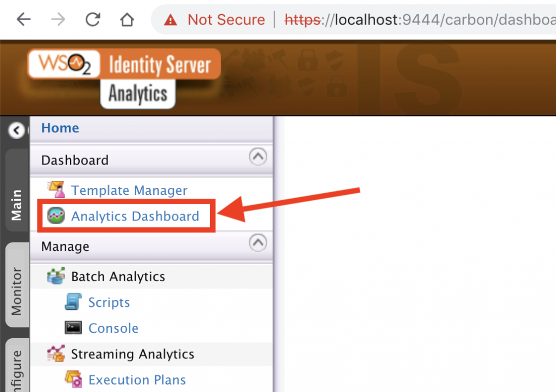Open the Configure vertical tab
Screen dimensions: 556x392
coord(17,369)
